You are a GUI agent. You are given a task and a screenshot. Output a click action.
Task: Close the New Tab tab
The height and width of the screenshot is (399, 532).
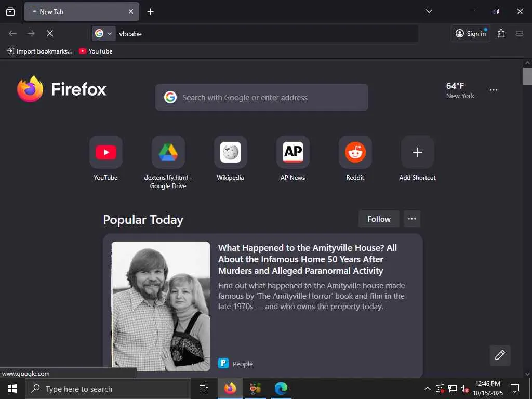(x=130, y=11)
